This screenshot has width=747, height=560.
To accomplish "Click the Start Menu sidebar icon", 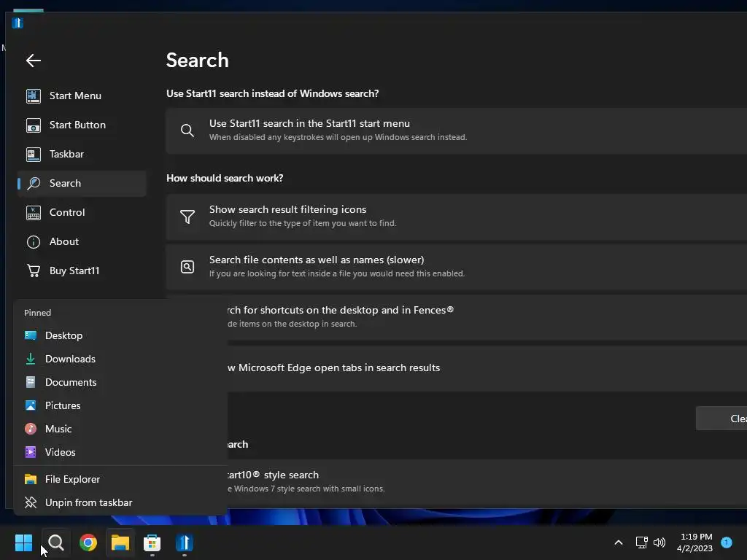I will (x=34, y=96).
